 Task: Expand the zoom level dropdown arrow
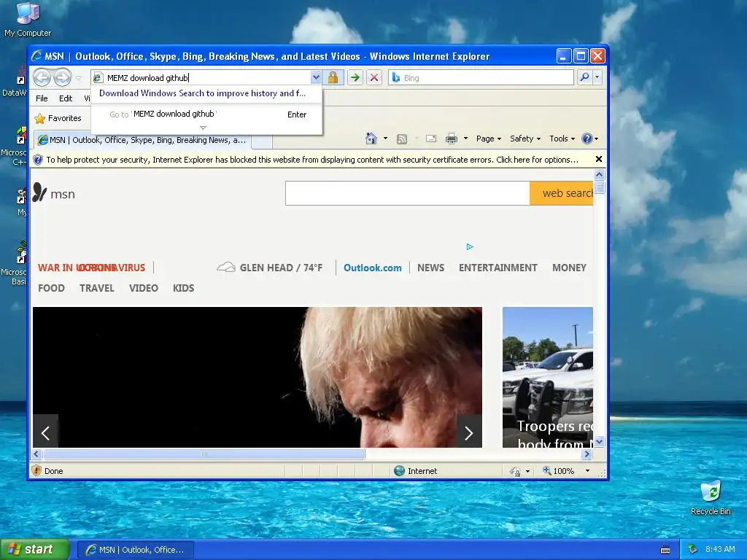coord(587,471)
